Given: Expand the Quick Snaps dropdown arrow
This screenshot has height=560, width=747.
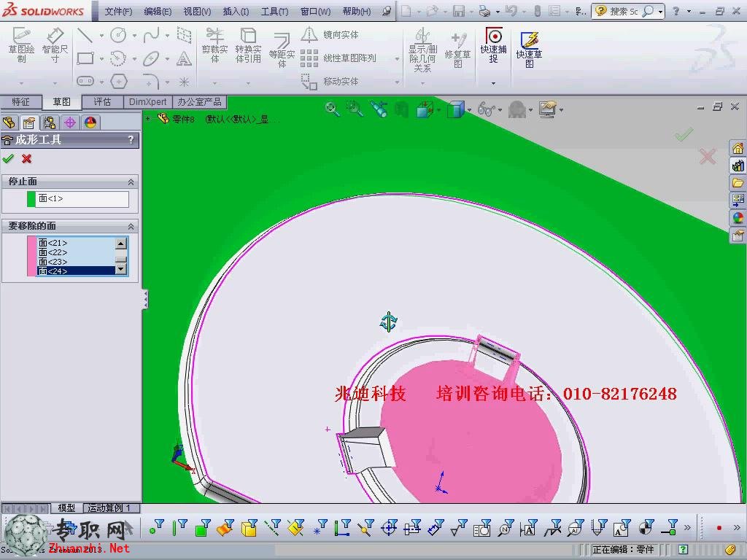Looking at the screenshot, I should click(494, 83).
